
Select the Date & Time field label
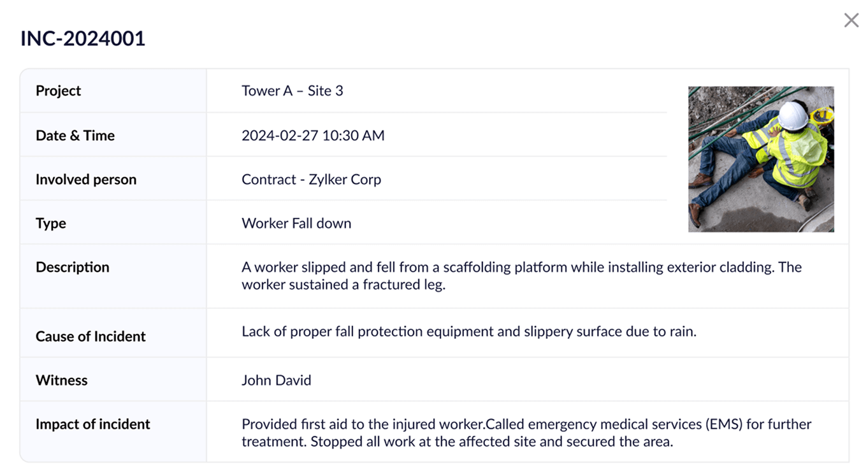click(75, 136)
